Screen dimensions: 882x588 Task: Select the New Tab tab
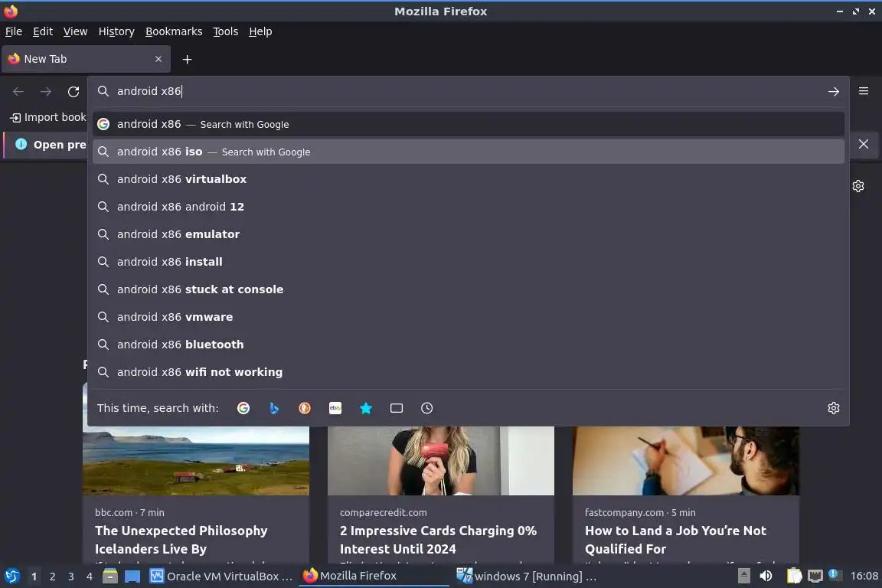(x=86, y=59)
